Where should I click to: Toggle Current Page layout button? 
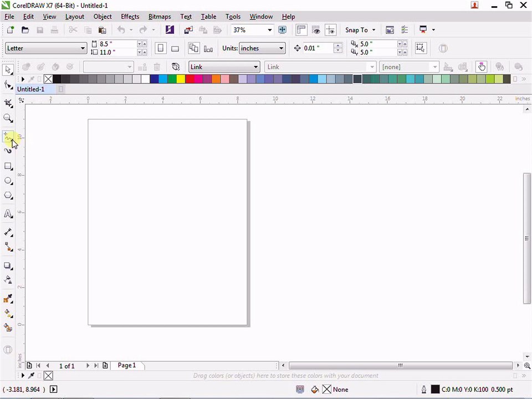coord(208,49)
